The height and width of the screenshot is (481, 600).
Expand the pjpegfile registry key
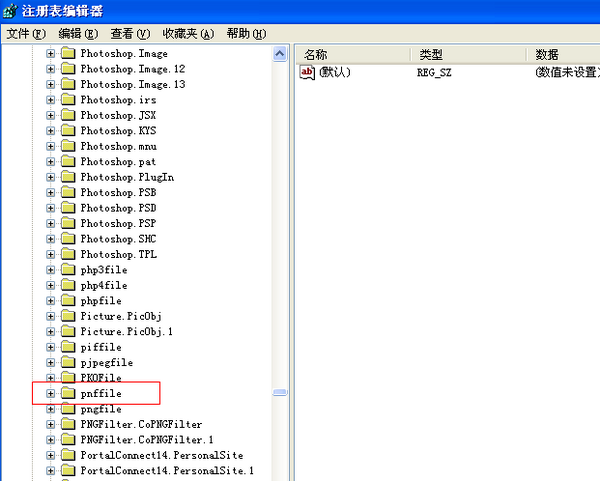(50, 362)
